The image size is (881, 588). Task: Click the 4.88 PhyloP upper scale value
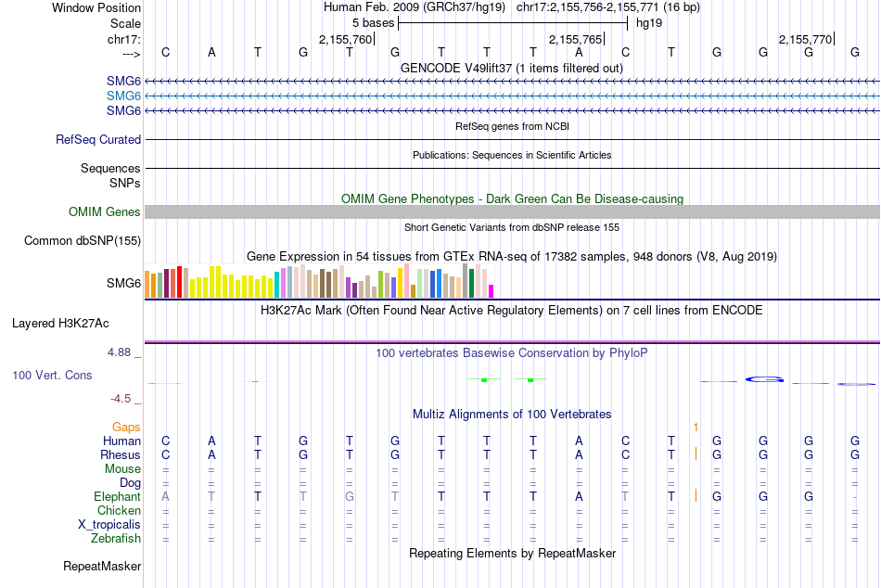tap(119, 352)
